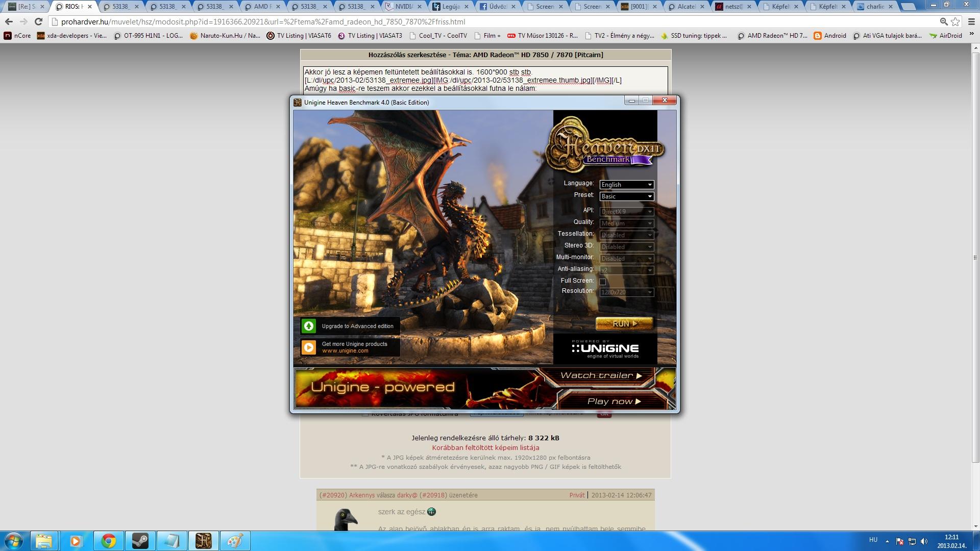Open the Stereo 3D dropdown

tap(626, 246)
